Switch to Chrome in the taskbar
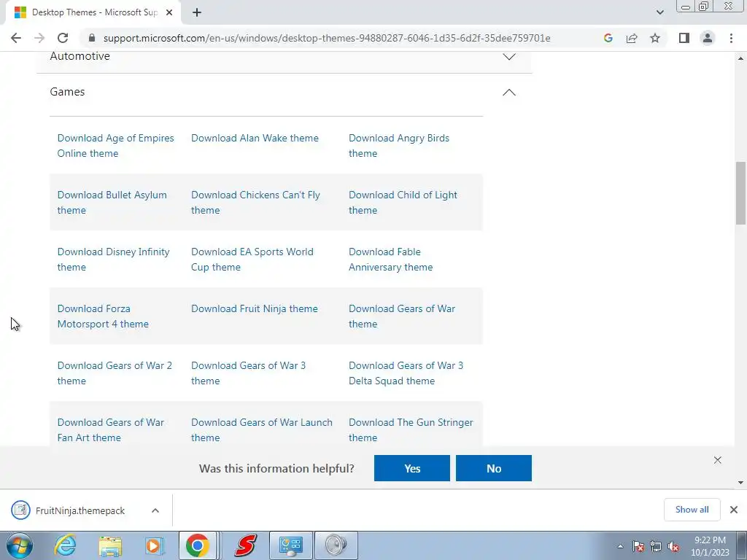The width and height of the screenshot is (747, 560). pos(198,545)
